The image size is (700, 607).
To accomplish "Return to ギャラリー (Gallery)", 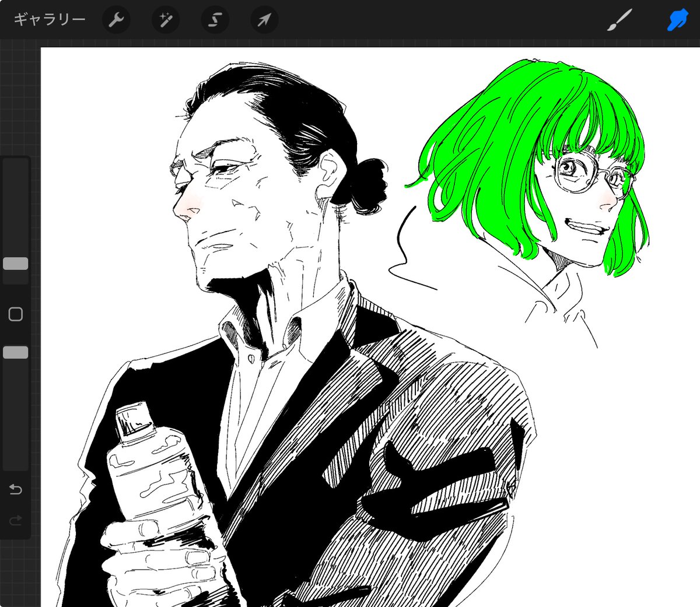I will (50, 20).
